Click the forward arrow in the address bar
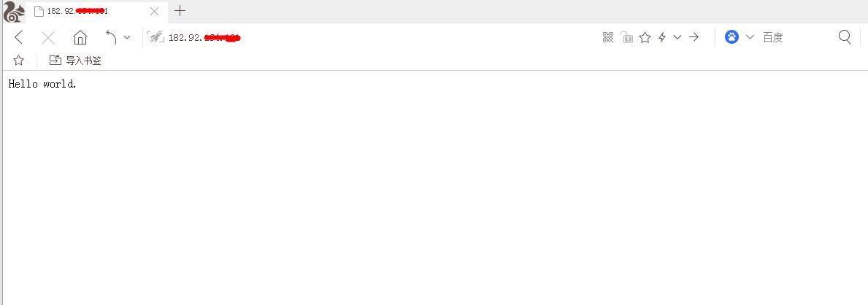 click(694, 37)
